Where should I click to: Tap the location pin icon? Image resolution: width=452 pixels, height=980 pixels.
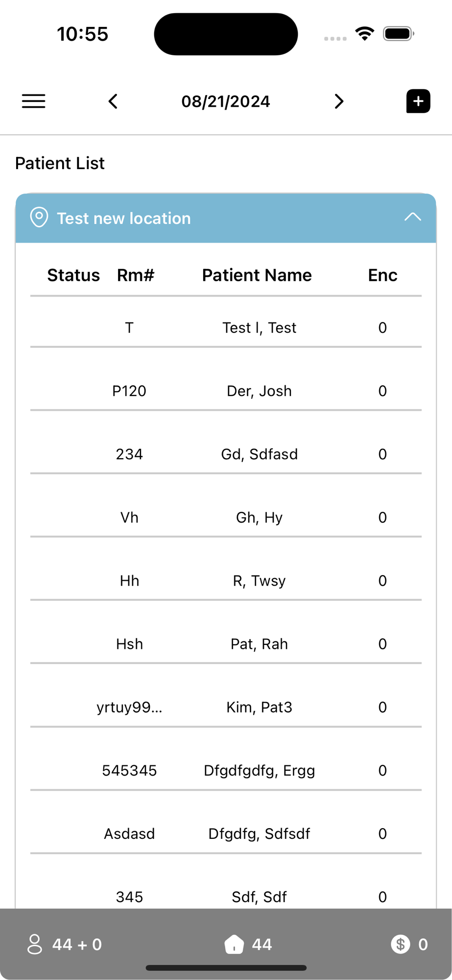(39, 217)
